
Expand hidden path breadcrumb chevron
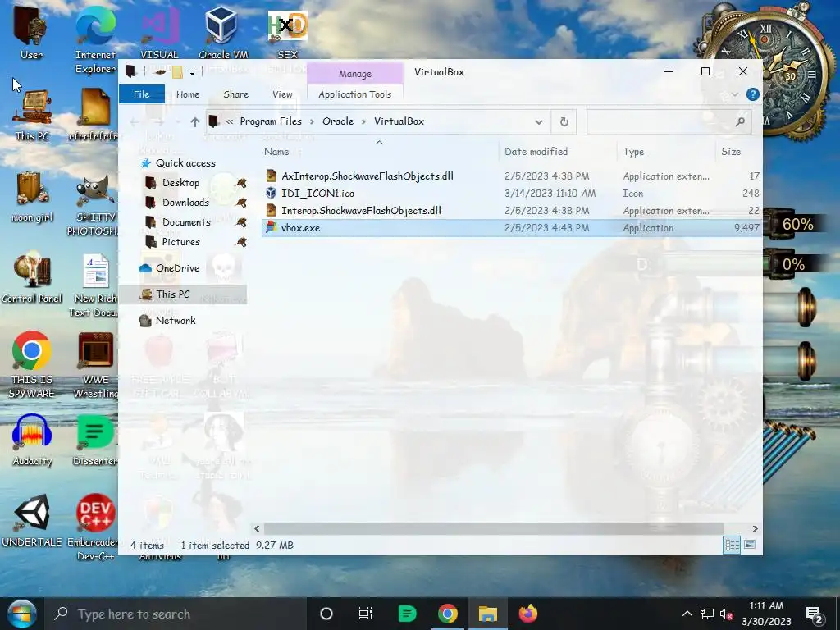(230, 121)
